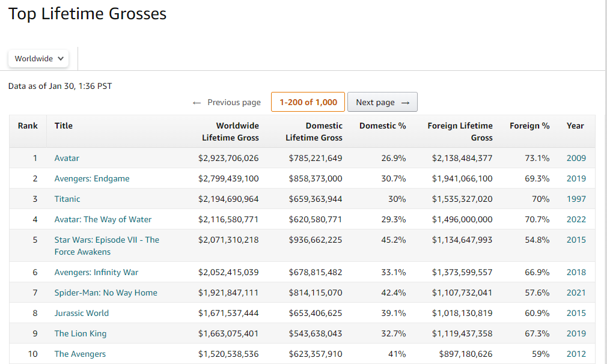Open Spider-Man: No Way Home link
Screen dimensions: 607x364
[x=106, y=293]
